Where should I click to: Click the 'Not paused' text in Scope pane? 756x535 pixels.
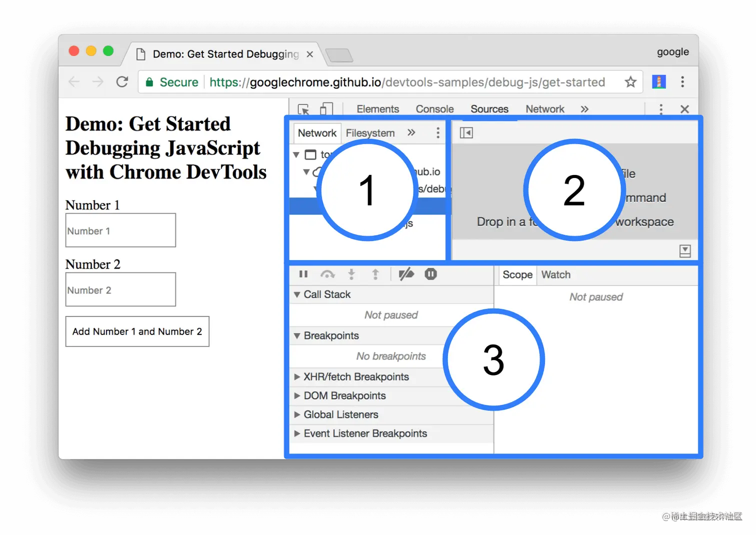pyautogui.click(x=596, y=297)
